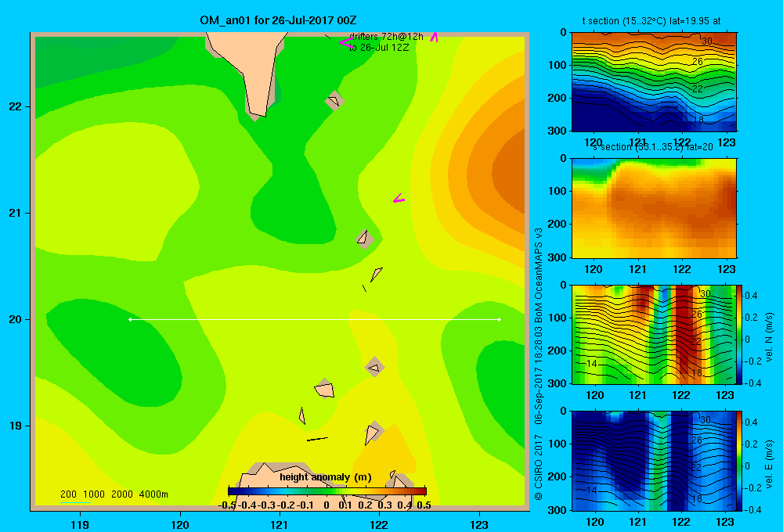Click longitude tick label 122 under main map
783x532 pixels.
pos(378,524)
